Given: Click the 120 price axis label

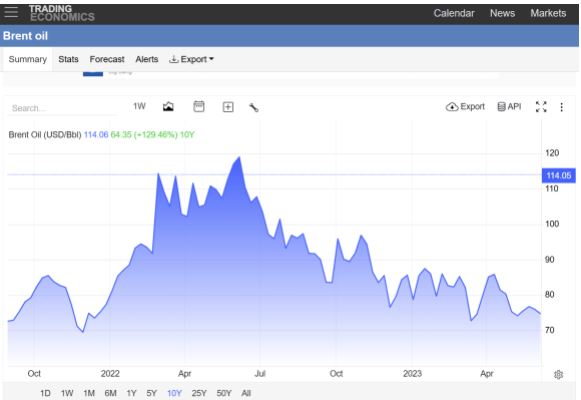Looking at the screenshot, I should pos(552,153).
